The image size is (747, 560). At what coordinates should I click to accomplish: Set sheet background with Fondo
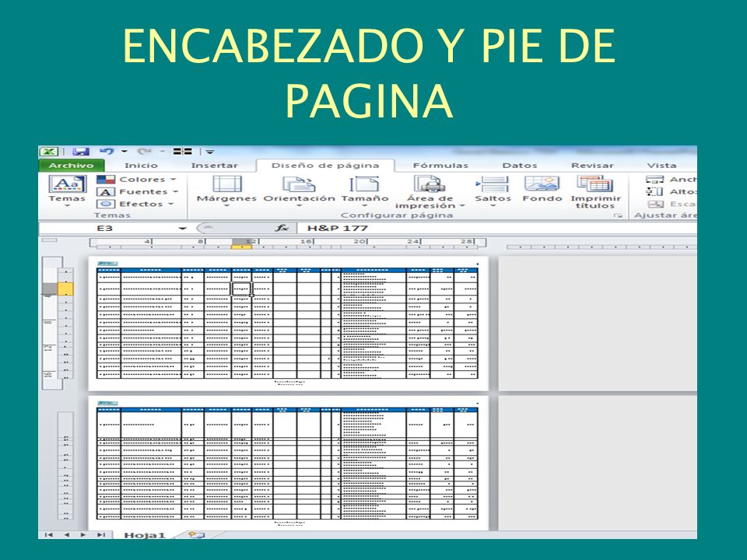542,189
